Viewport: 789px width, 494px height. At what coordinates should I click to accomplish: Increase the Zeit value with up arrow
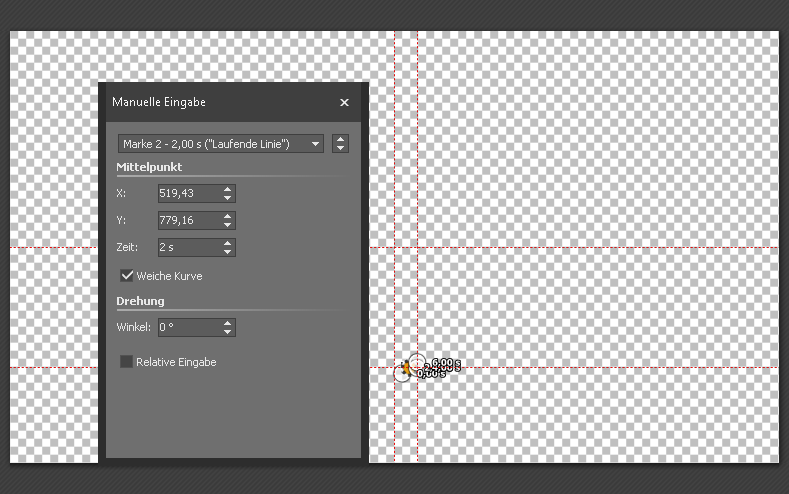(x=228, y=242)
